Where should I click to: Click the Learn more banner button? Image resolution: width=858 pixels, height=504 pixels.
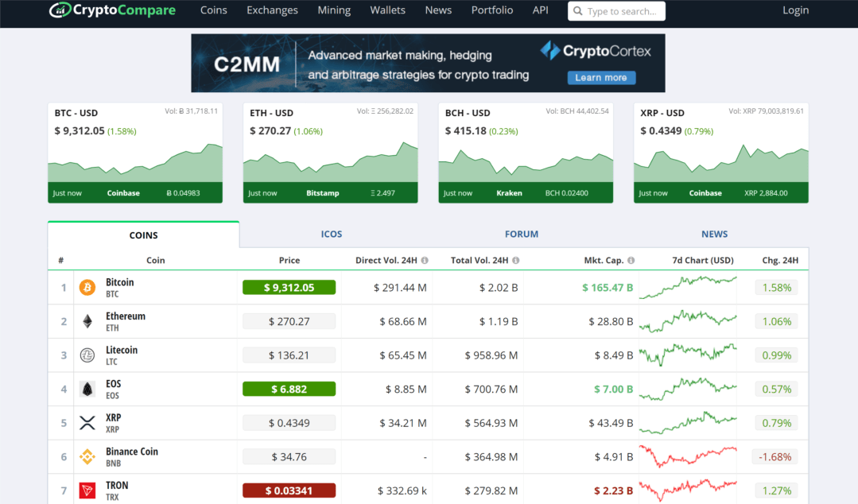[601, 77]
